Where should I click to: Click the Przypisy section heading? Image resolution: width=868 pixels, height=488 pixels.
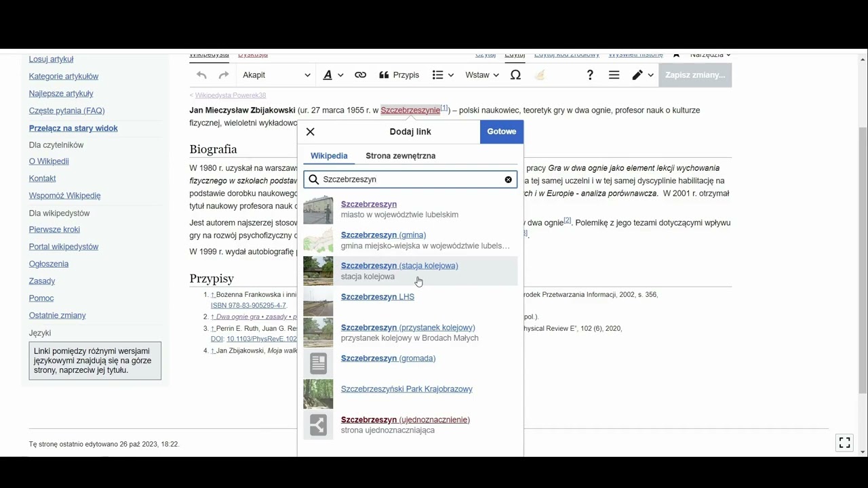click(x=212, y=279)
